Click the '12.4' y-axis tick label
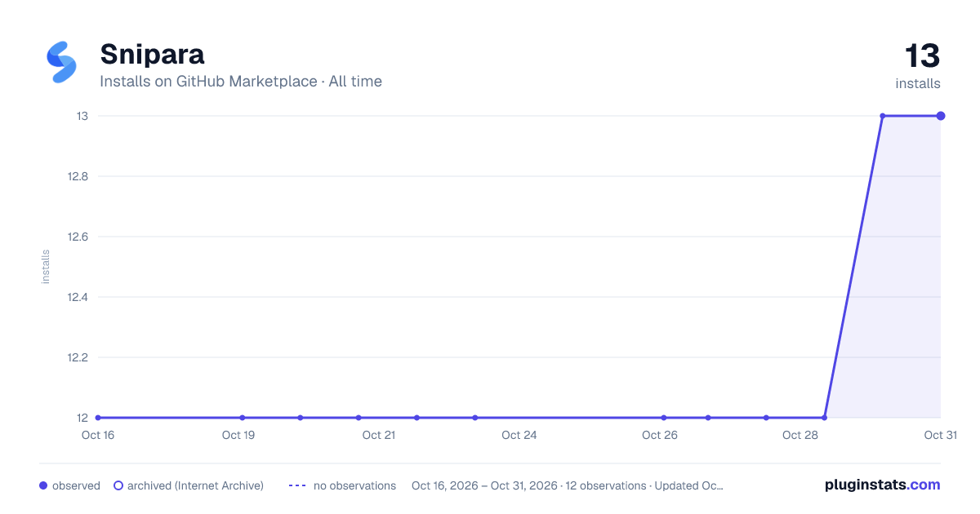 point(78,297)
